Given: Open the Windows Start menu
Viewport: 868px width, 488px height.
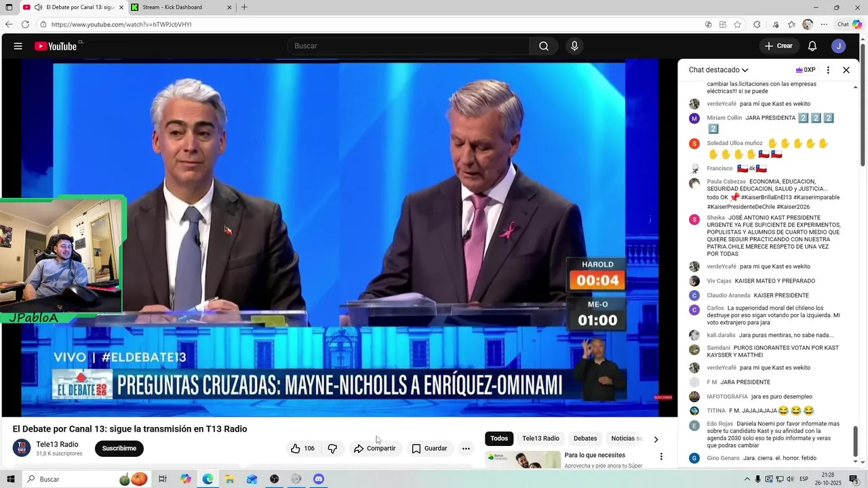Looking at the screenshot, I should (10, 479).
